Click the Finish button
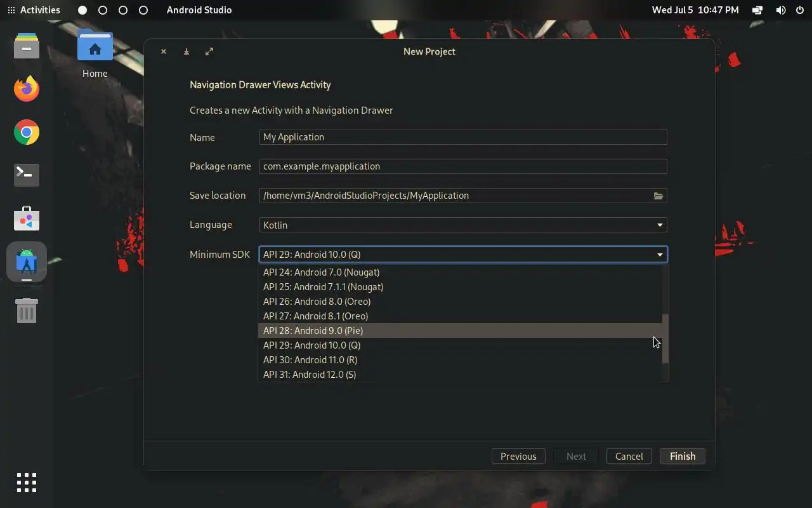 [x=683, y=456]
